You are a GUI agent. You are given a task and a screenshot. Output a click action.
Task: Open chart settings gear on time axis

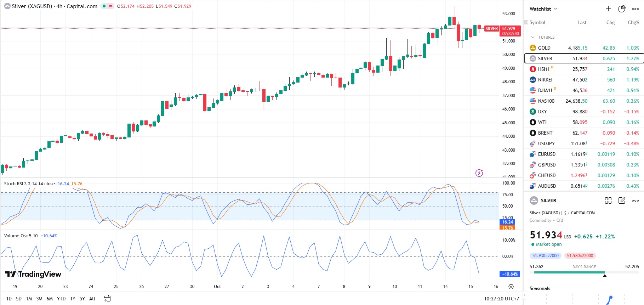tap(511, 287)
